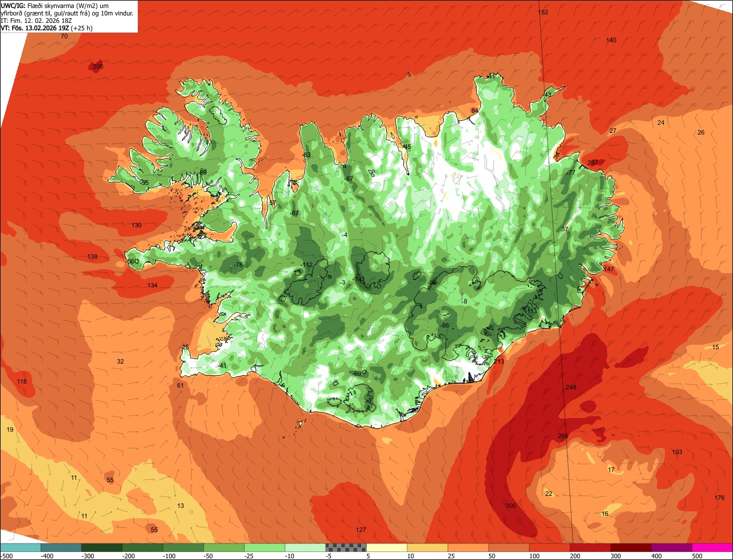Click the '500' legend label
The image size is (733, 560).
697,556
